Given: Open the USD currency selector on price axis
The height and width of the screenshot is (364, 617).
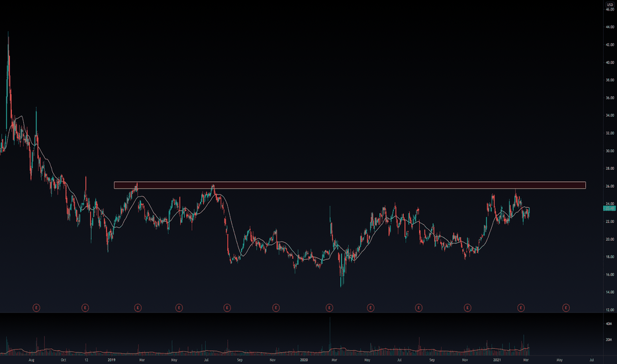Looking at the screenshot, I should pos(610,5).
